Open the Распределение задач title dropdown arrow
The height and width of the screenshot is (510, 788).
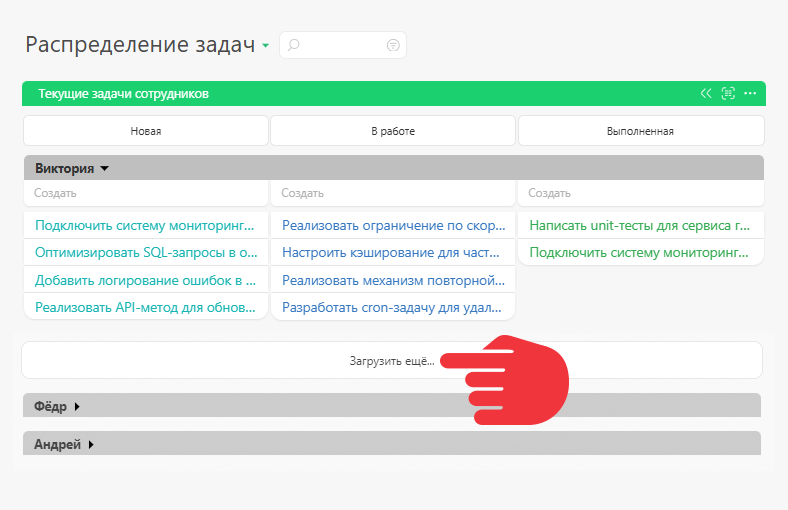click(265, 46)
